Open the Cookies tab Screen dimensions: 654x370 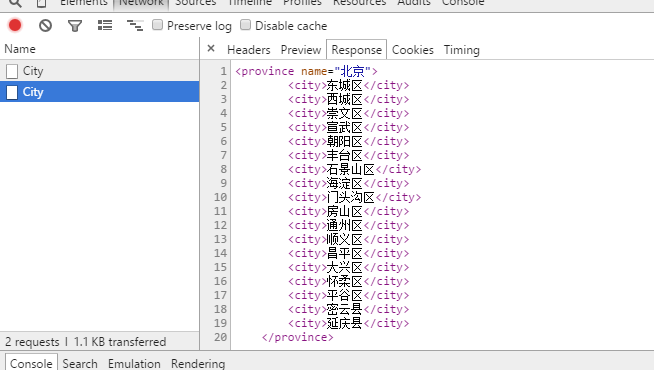(413, 50)
